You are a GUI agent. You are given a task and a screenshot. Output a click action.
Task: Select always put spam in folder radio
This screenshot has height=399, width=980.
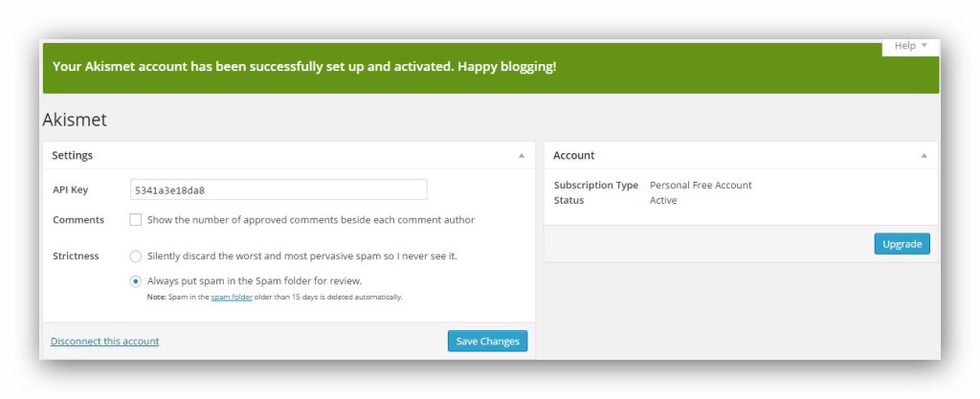(x=136, y=281)
